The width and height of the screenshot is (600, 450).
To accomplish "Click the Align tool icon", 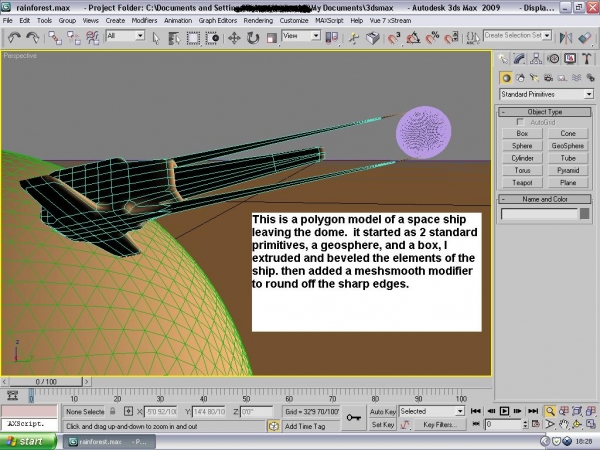I will [x=585, y=38].
